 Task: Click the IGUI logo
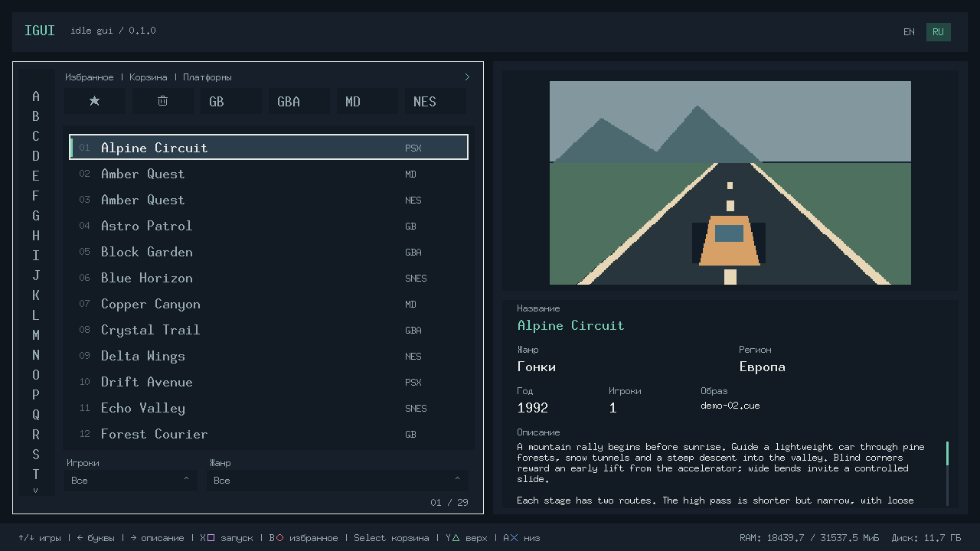[40, 31]
